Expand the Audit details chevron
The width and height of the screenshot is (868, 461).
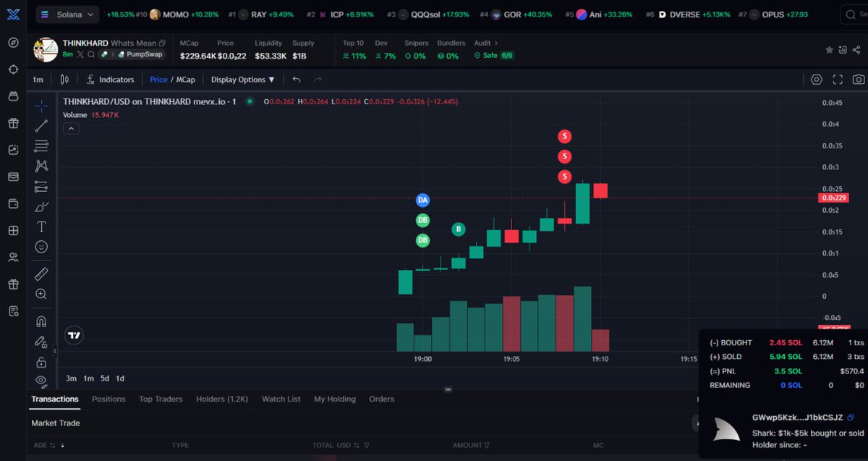coord(496,43)
